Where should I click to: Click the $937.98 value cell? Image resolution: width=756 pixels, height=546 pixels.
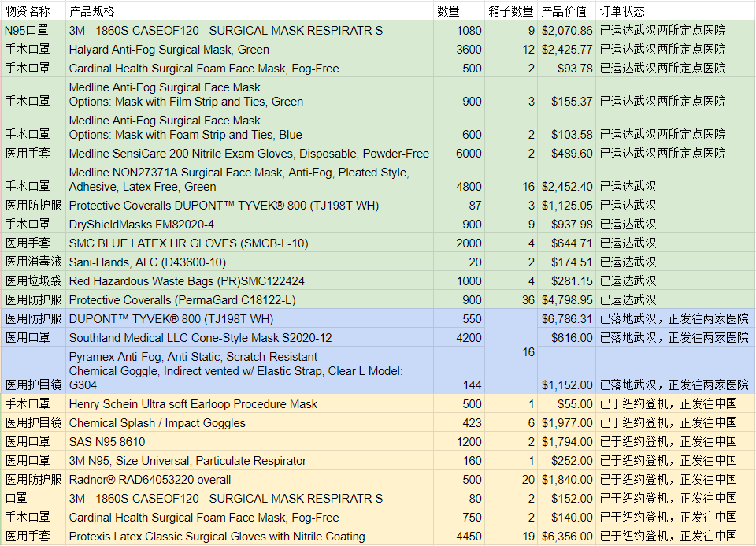(x=566, y=224)
